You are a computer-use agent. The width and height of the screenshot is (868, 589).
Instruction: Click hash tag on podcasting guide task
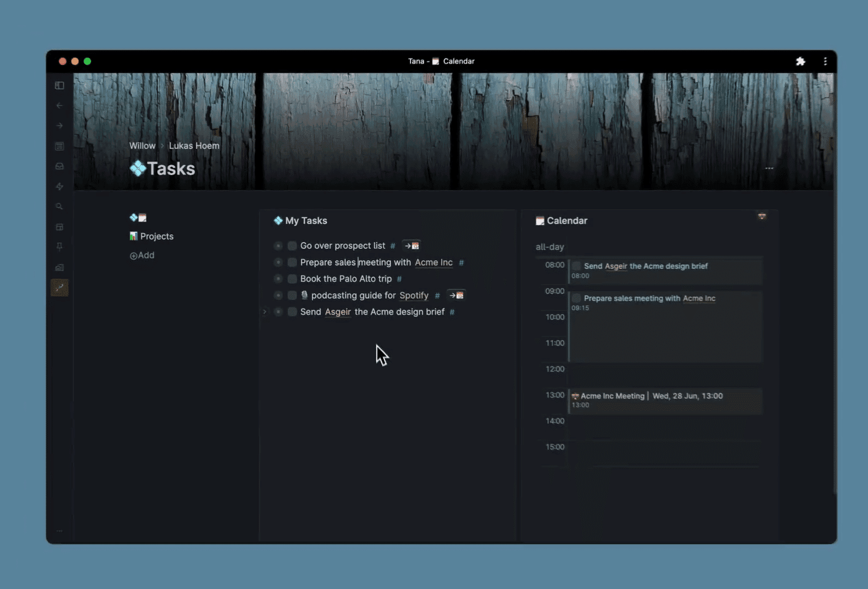[437, 296]
